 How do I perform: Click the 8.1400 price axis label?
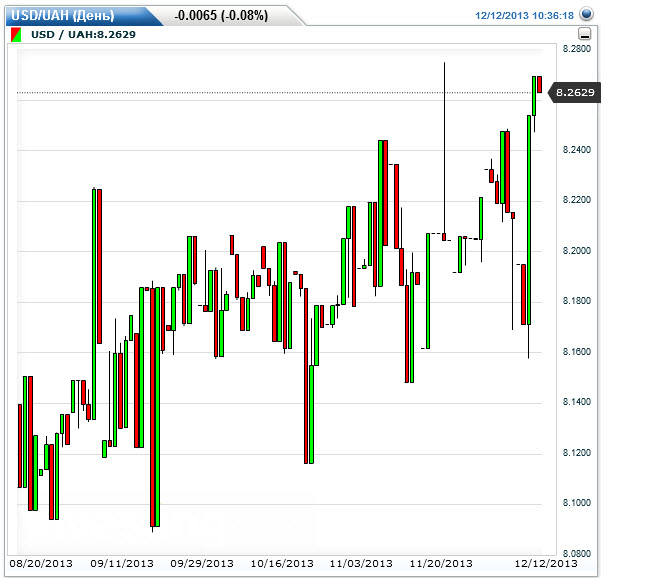[x=577, y=402]
